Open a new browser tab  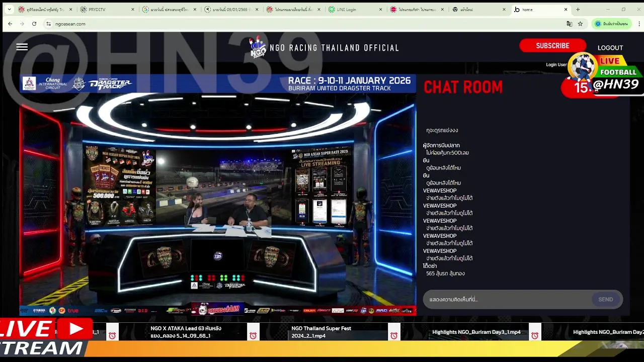pos(578,9)
